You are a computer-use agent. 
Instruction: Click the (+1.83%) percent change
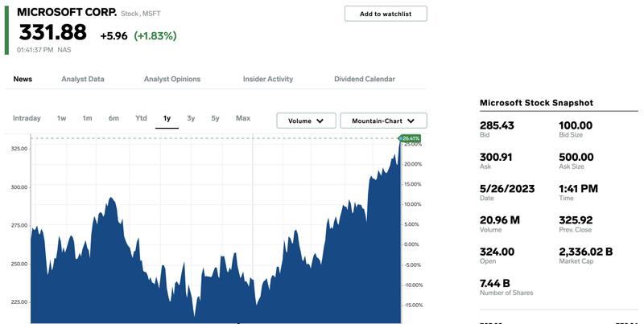click(155, 36)
